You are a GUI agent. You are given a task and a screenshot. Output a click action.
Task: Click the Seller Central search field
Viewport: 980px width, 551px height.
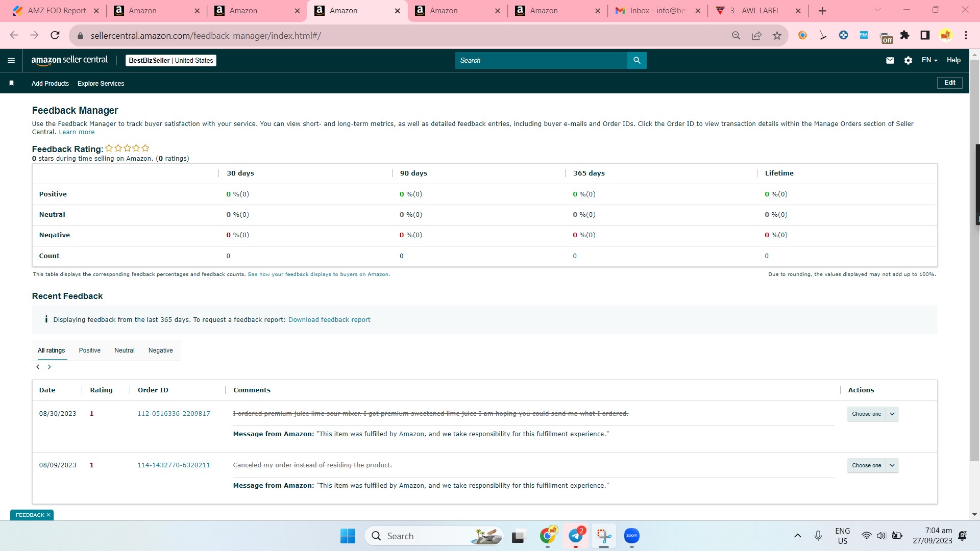point(541,60)
